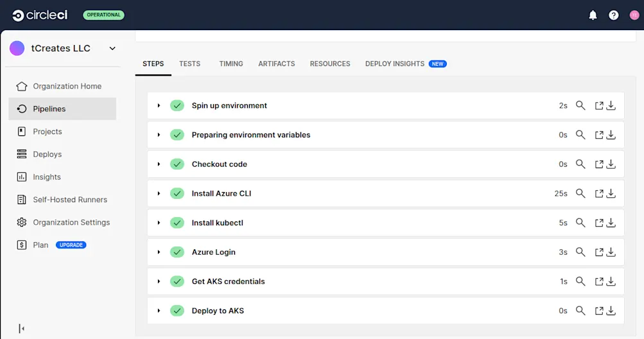Open Spin up environment output in new tab
This screenshot has height=339, width=644.
(x=599, y=105)
